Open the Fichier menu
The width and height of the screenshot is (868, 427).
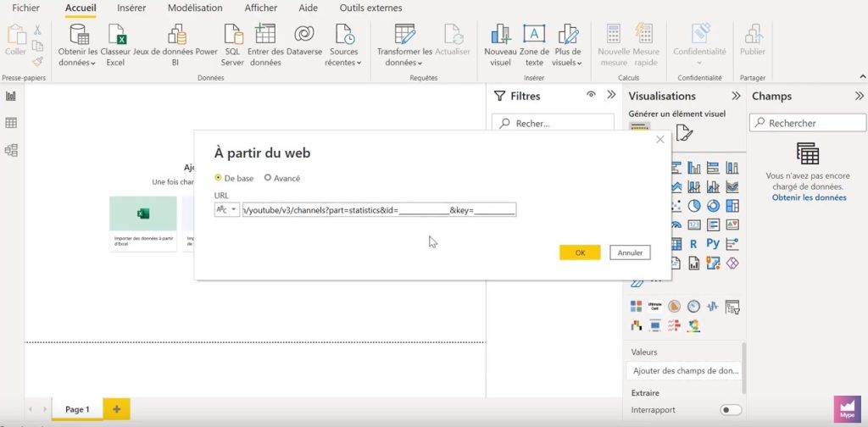coord(26,8)
